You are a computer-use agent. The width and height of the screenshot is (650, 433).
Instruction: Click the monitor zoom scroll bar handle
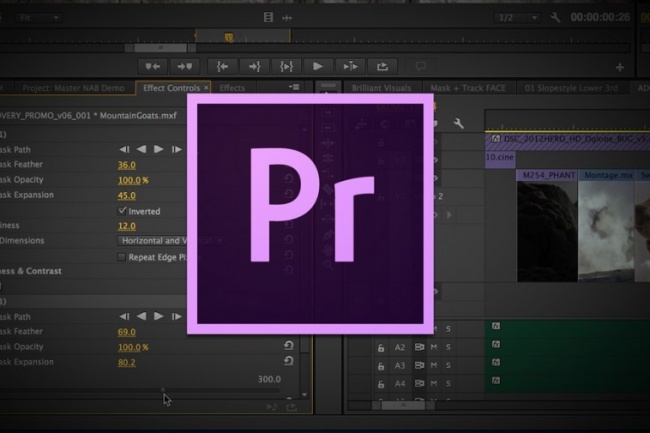160,48
